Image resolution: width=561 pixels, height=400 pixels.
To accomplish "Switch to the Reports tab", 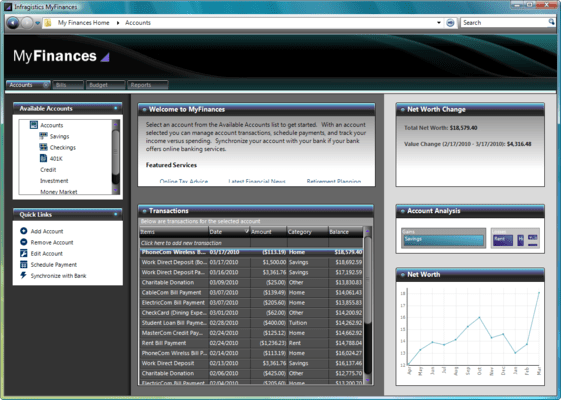I will click(x=147, y=85).
